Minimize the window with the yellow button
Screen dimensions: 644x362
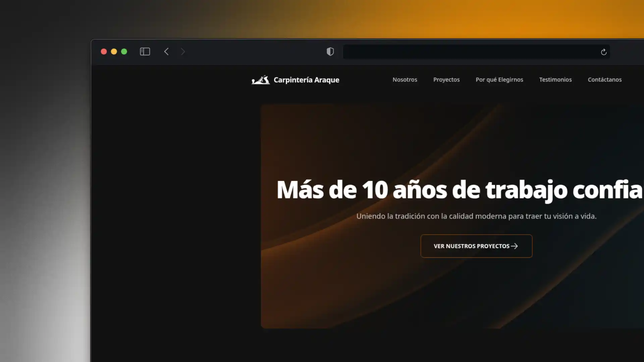click(114, 52)
